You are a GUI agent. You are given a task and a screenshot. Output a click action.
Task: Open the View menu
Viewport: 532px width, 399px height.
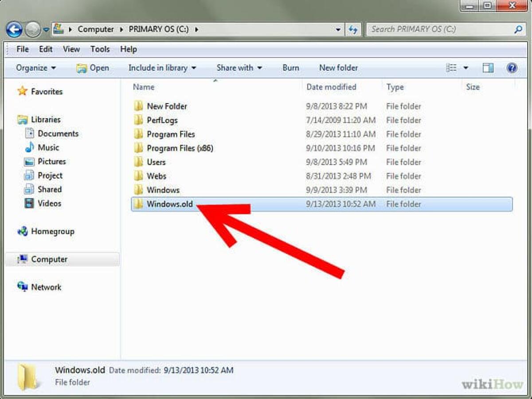pos(71,49)
